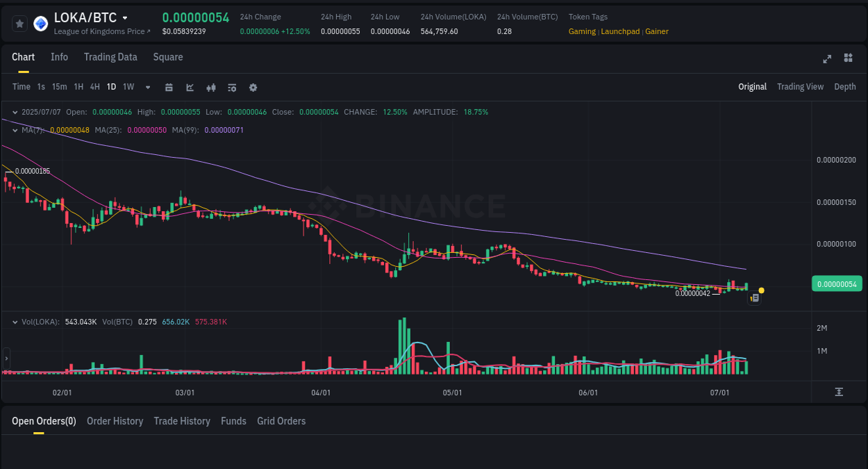
Task: Toggle the favorite star for LOKA/BTC
Action: coord(19,23)
